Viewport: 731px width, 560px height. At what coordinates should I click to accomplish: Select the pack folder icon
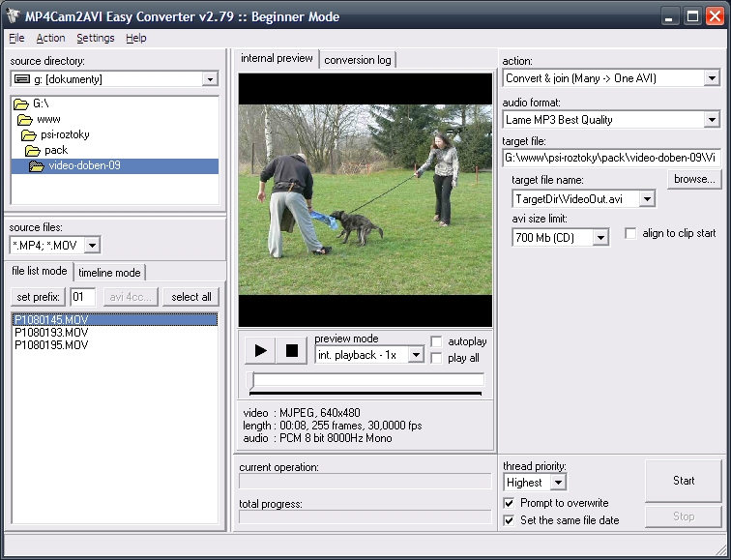[x=33, y=151]
